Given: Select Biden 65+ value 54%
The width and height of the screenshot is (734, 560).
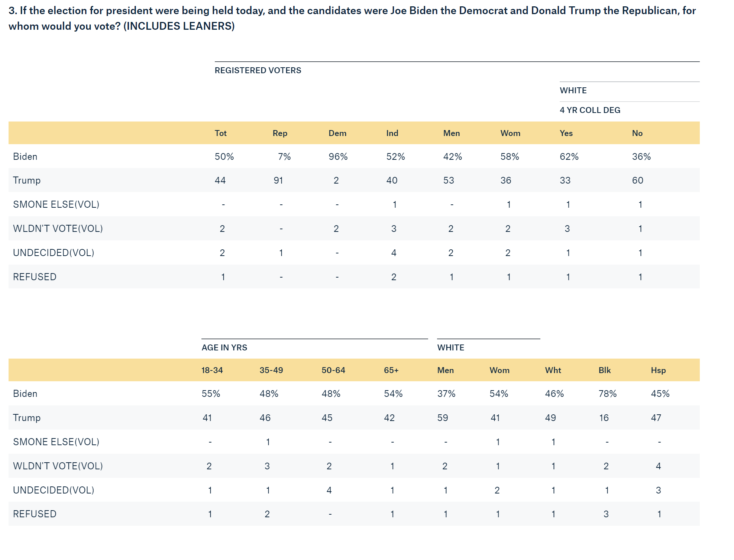Looking at the screenshot, I should (x=393, y=394).
